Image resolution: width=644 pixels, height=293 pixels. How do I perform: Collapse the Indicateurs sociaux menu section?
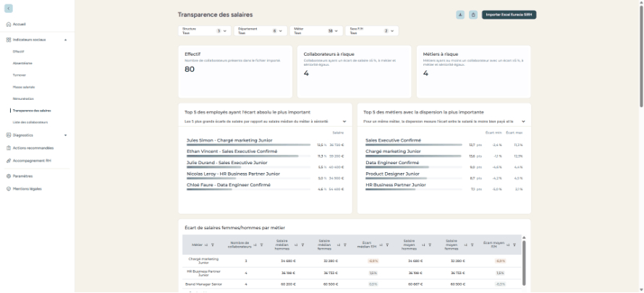tap(65, 40)
